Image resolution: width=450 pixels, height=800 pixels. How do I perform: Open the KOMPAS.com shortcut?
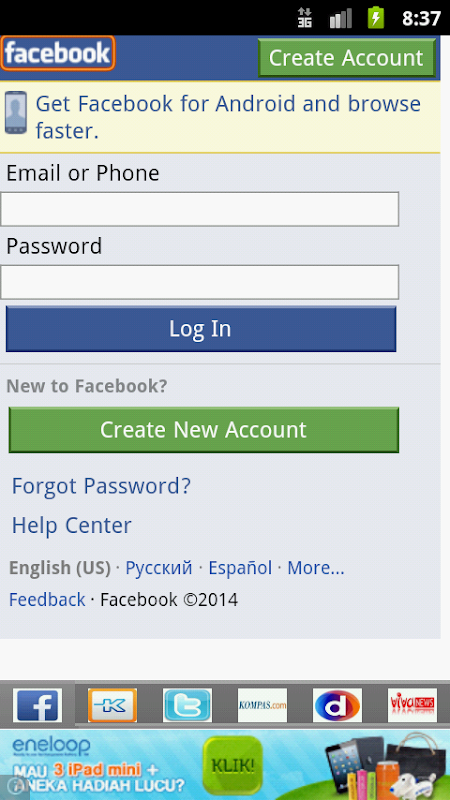click(x=262, y=705)
